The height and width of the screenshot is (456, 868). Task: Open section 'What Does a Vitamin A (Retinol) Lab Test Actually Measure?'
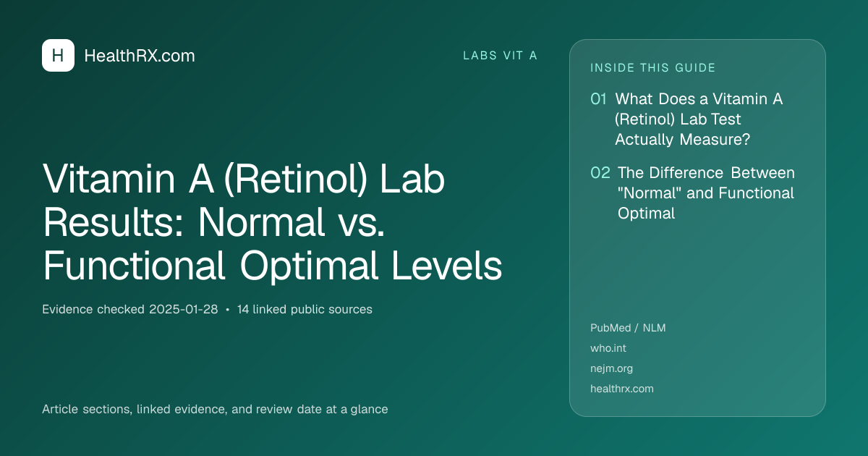click(x=699, y=119)
